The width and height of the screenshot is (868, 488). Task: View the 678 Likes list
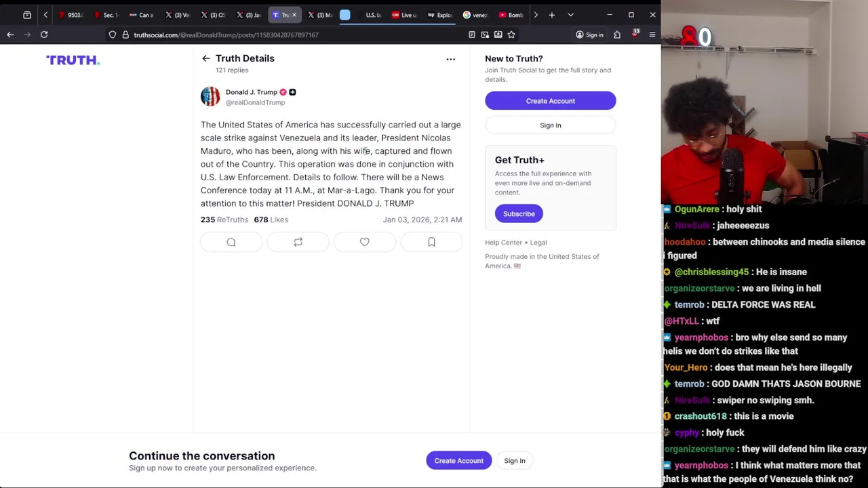(x=271, y=220)
